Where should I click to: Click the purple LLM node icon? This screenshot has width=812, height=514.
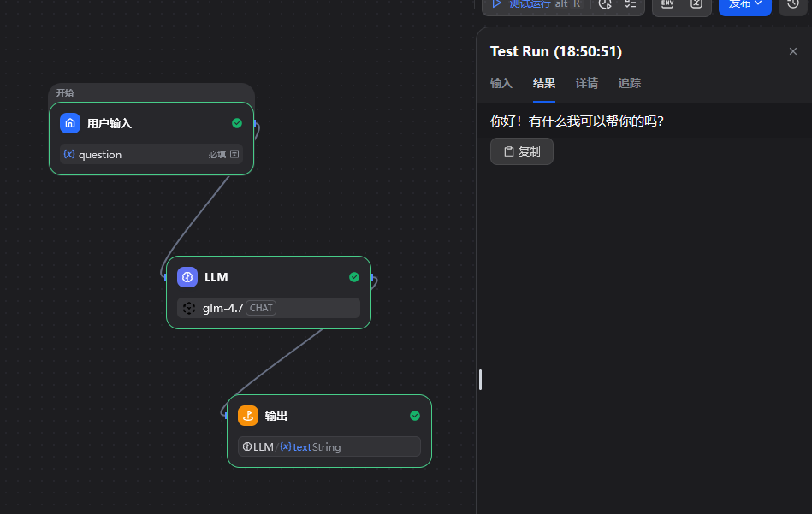coord(187,277)
